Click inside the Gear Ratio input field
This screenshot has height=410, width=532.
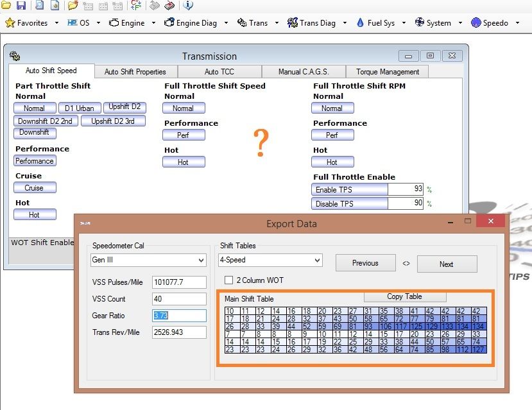[x=180, y=316]
